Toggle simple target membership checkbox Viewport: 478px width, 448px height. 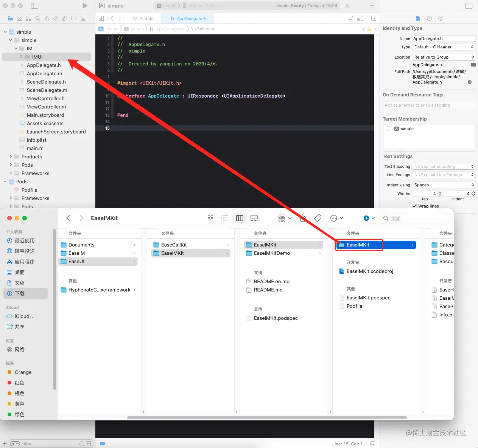388,129
